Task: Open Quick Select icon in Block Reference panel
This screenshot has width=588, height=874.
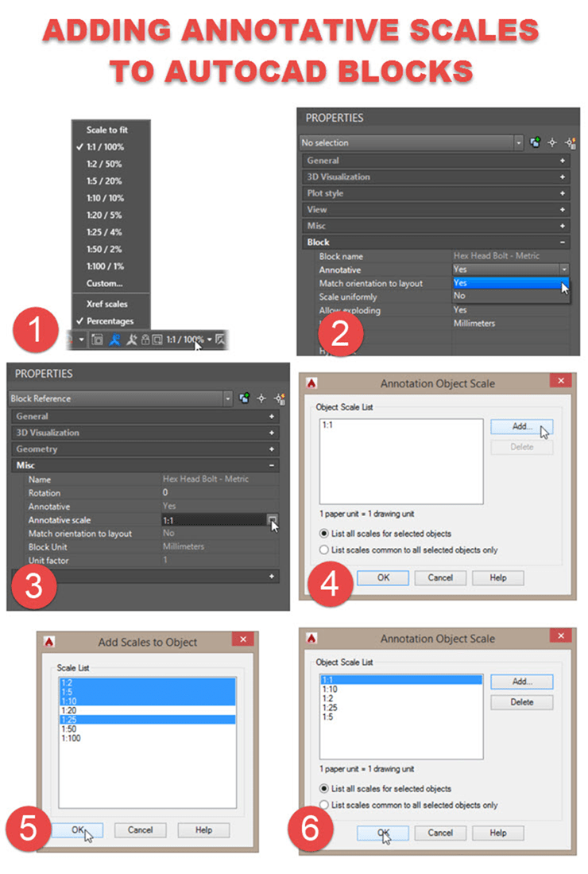Action: coord(280,398)
